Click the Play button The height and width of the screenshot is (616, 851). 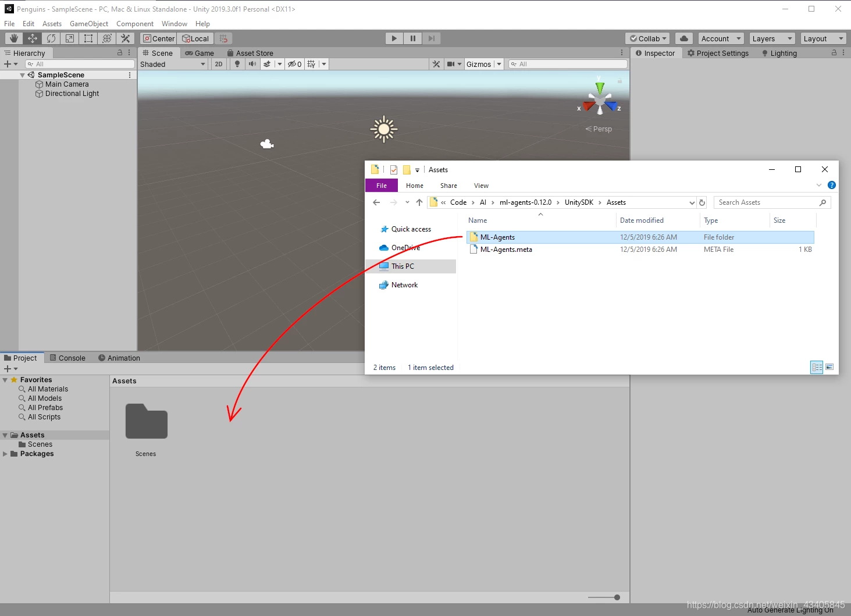pyautogui.click(x=394, y=38)
